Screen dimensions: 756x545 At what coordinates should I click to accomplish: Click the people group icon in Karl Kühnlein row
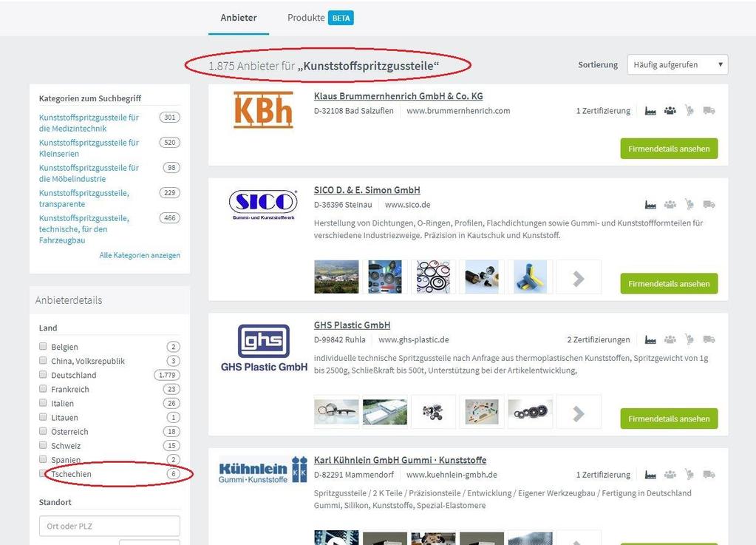[x=670, y=475]
